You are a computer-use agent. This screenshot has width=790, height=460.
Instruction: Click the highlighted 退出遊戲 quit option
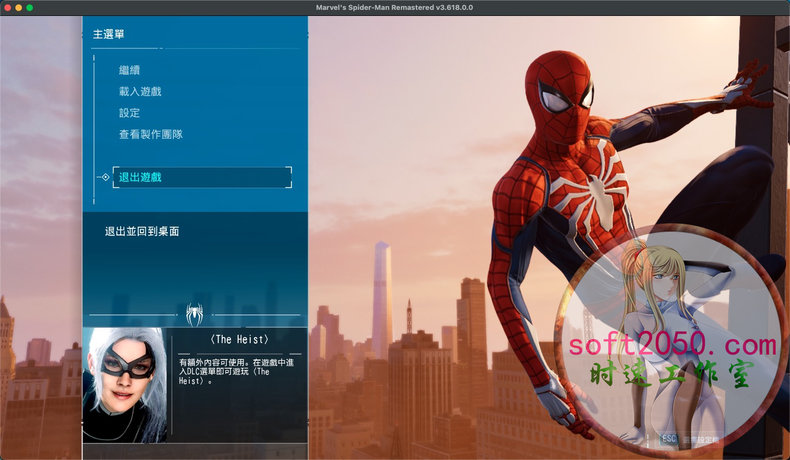[140, 177]
